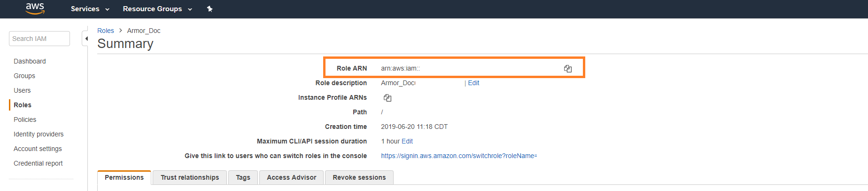
Task: Go to Dashboard in the sidebar
Action: [x=30, y=61]
